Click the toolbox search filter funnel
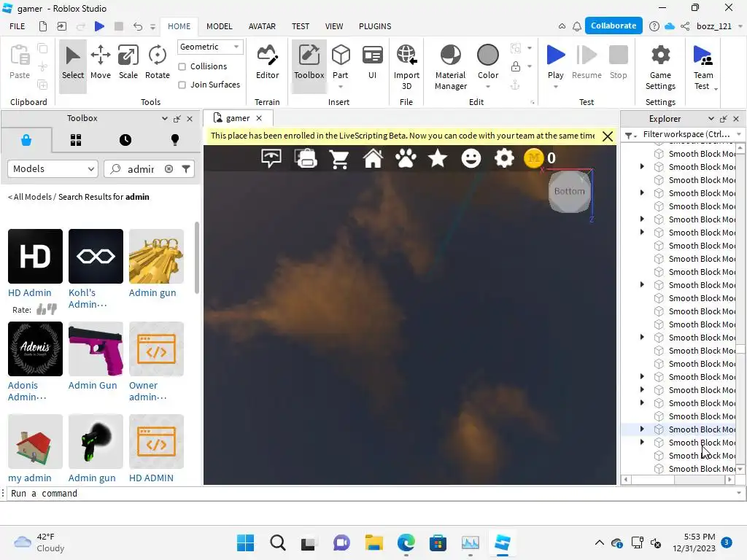747x560 pixels. 186,168
